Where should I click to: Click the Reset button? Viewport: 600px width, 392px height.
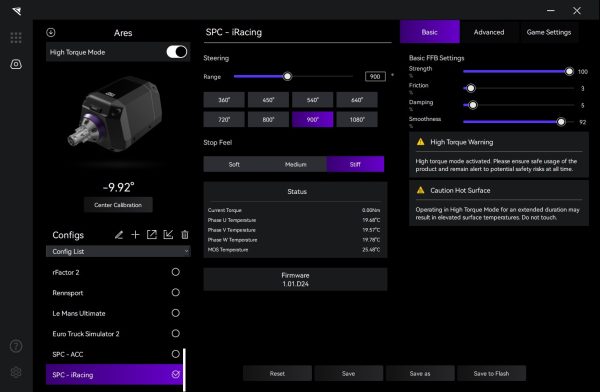point(277,373)
